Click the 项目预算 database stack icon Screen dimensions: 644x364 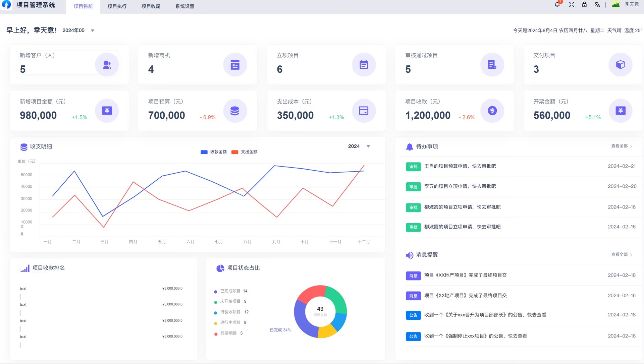(235, 111)
